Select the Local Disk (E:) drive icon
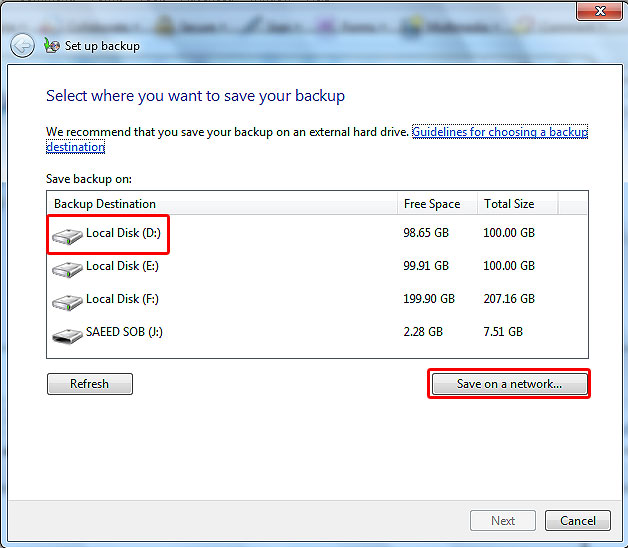628x548 pixels. pyautogui.click(x=68, y=269)
